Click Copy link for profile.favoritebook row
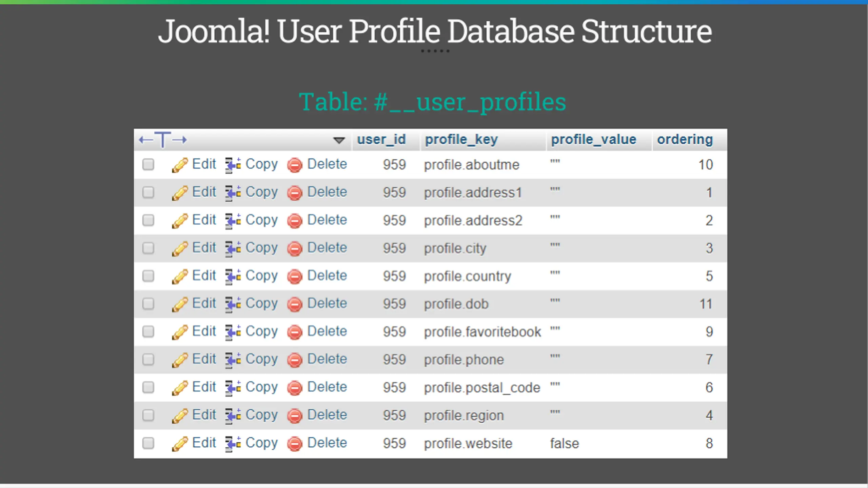868x488 pixels. 261,331
